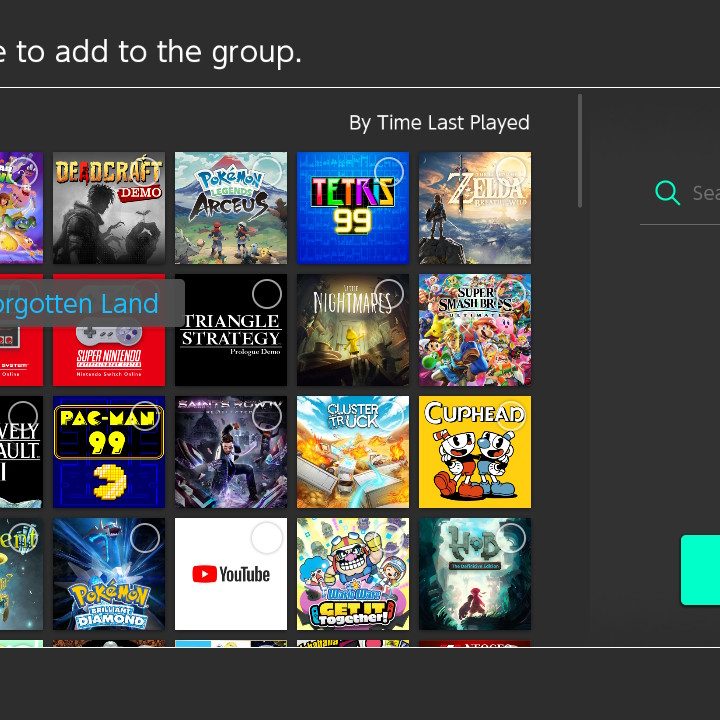Mark the selection circle on Saints Row IV

pos(267,416)
